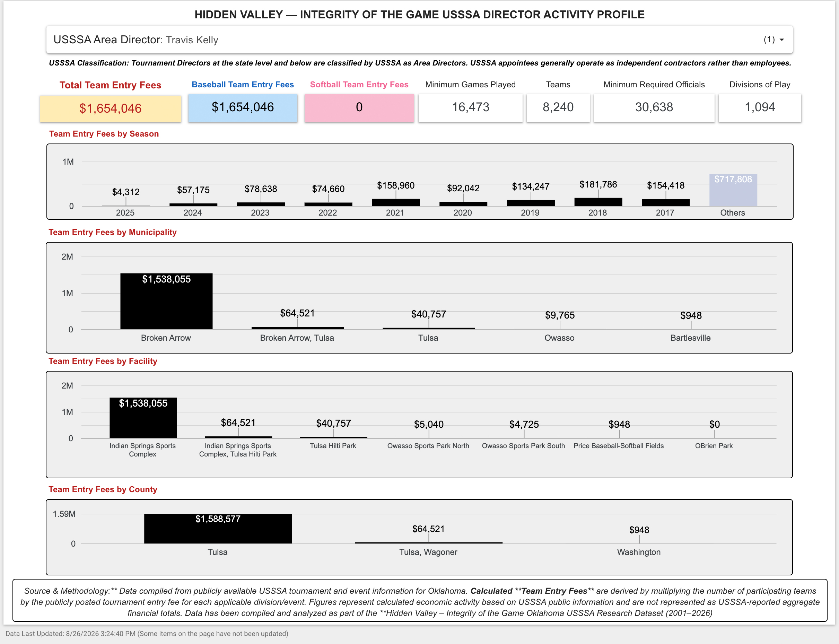This screenshot has width=839, height=644.
Task: Select the Broken Arrow, Tulsa municipality bar
Action: point(297,328)
